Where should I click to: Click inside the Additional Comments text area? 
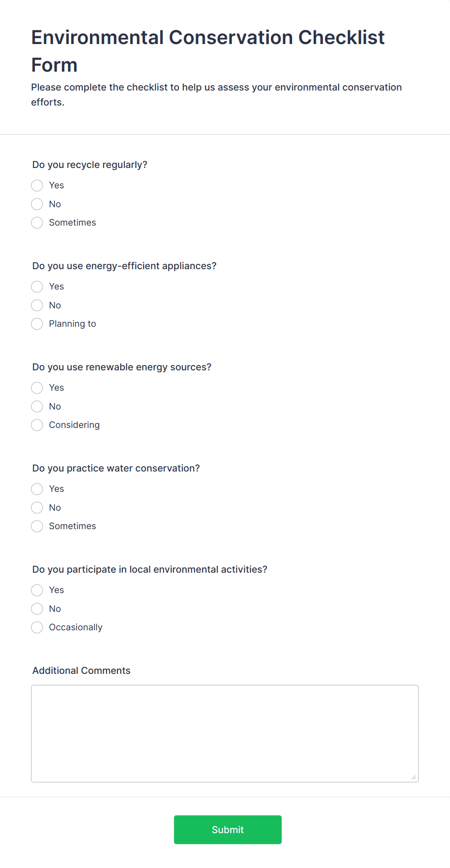pyautogui.click(x=225, y=733)
